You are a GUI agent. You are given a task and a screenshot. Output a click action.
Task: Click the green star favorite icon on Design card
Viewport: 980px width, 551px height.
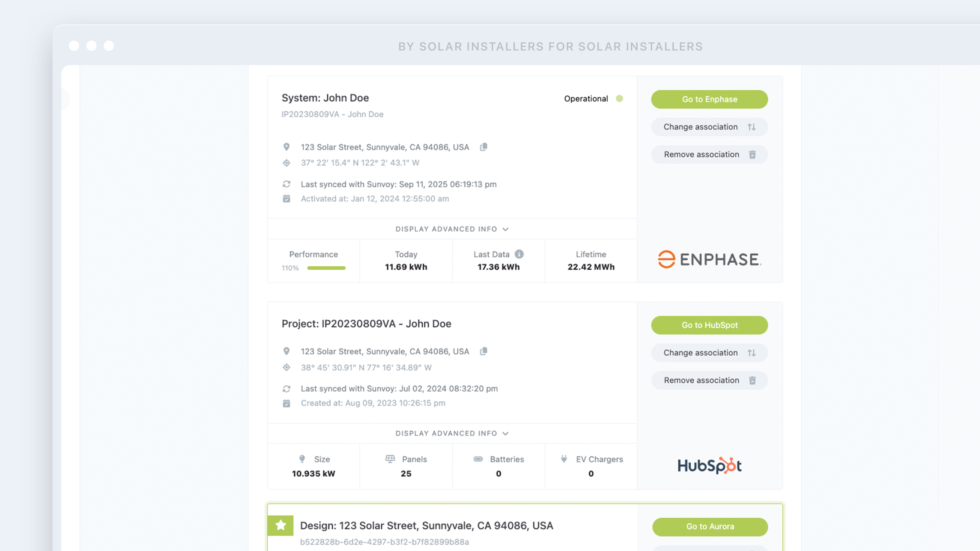[280, 525]
